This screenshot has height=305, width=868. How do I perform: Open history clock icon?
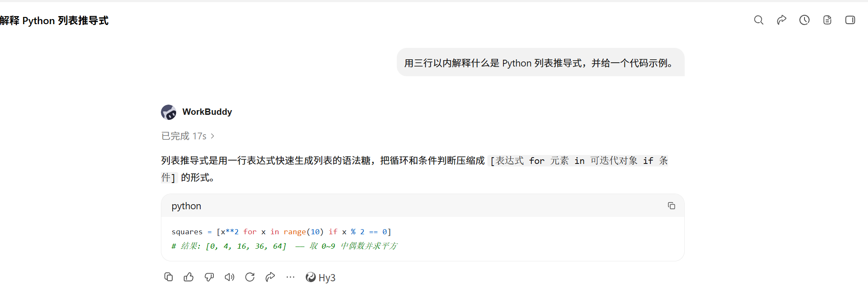pyautogui.click(x=804, y=20)
